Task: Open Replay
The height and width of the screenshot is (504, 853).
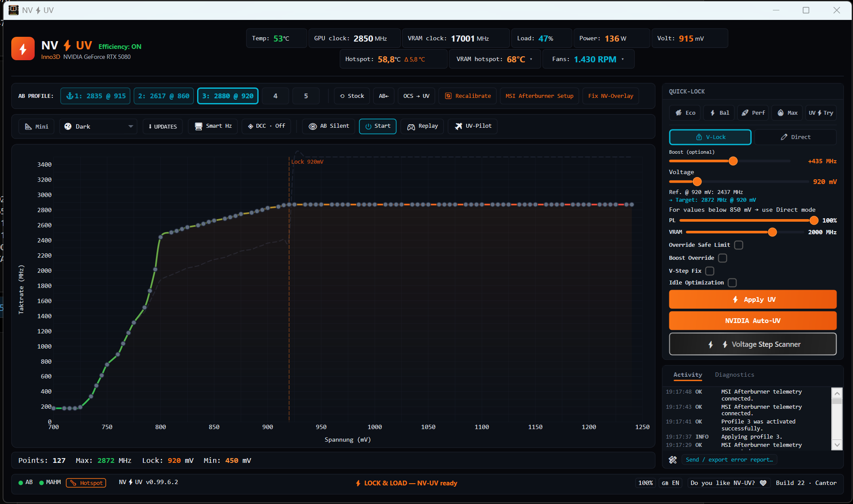Action: (422, 126)
